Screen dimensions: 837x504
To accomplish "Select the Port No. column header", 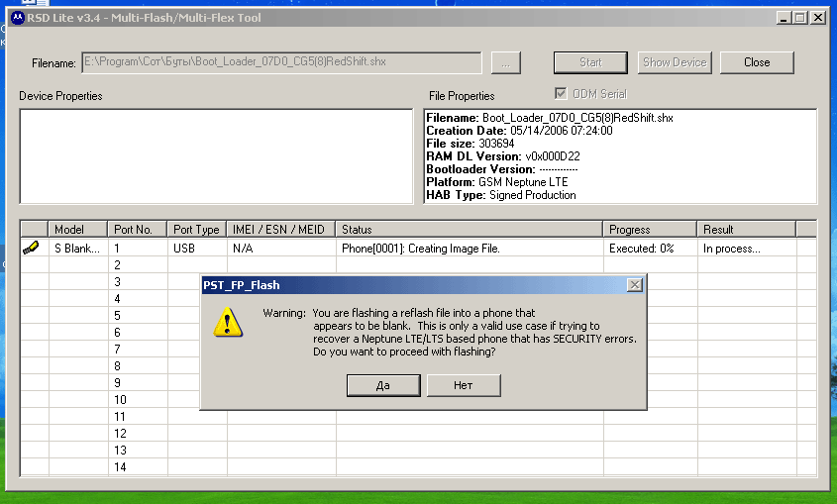I will point(137,230).
